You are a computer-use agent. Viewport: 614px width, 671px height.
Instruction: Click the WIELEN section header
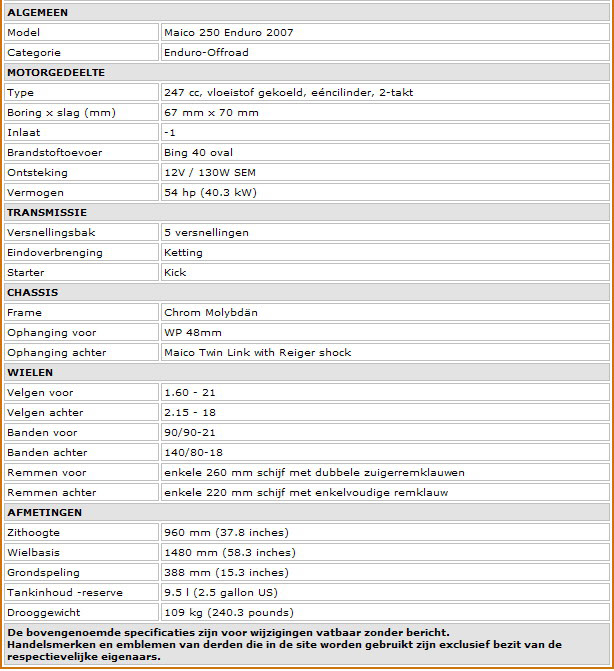point(307,372)
